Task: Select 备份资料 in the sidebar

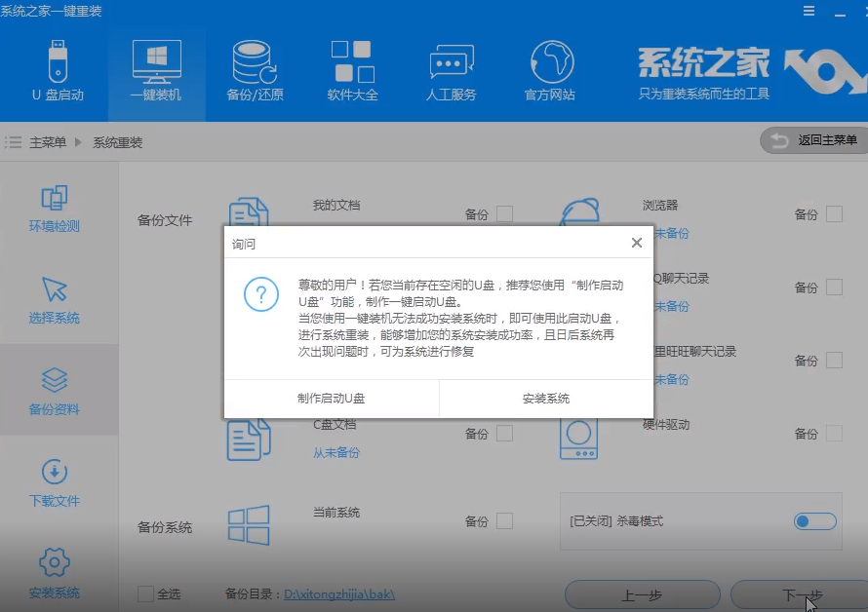Action: pyautogui.click(x=54, y=390)
